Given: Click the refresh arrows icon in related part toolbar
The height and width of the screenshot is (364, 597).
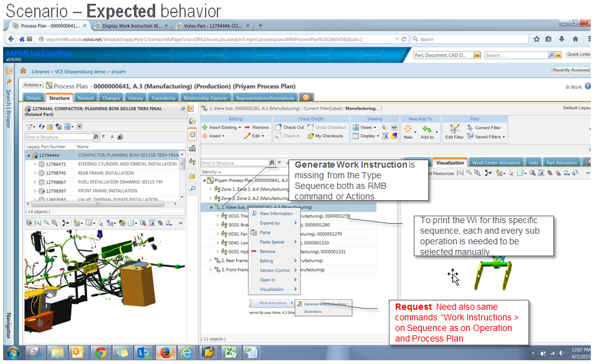Looking at the screenshot, I should pos(41,127).
